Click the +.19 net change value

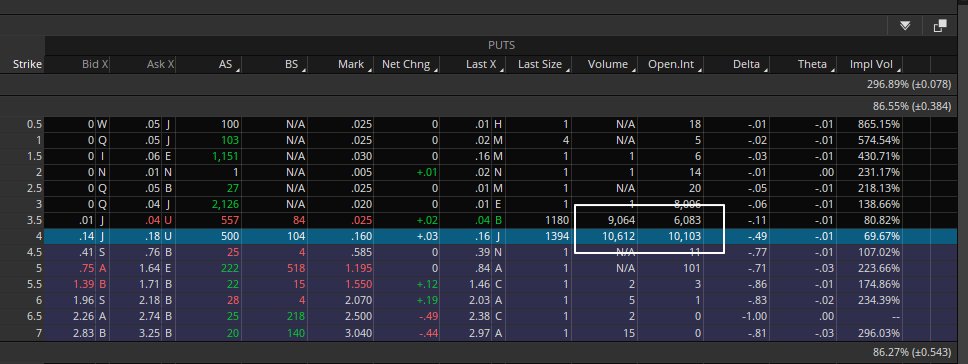[427, 300]
